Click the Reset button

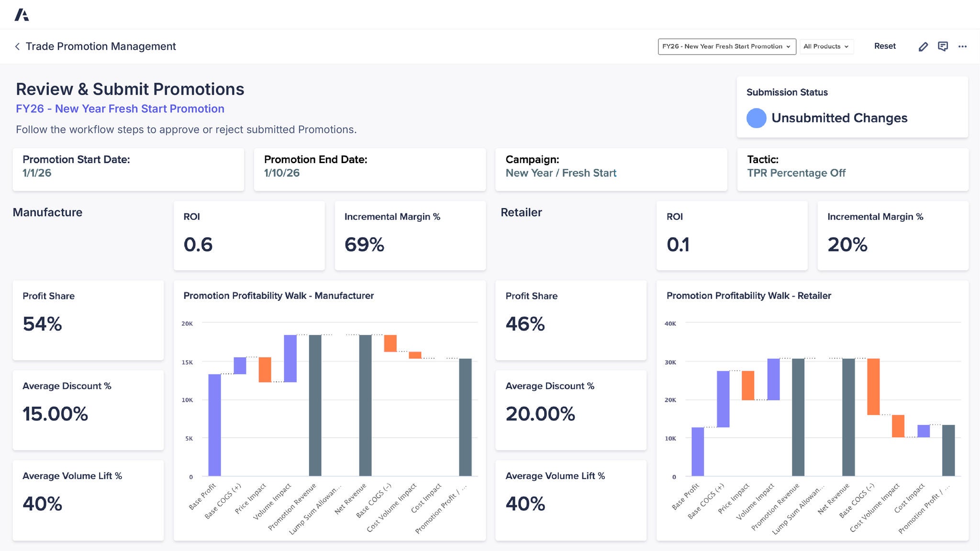885,46
